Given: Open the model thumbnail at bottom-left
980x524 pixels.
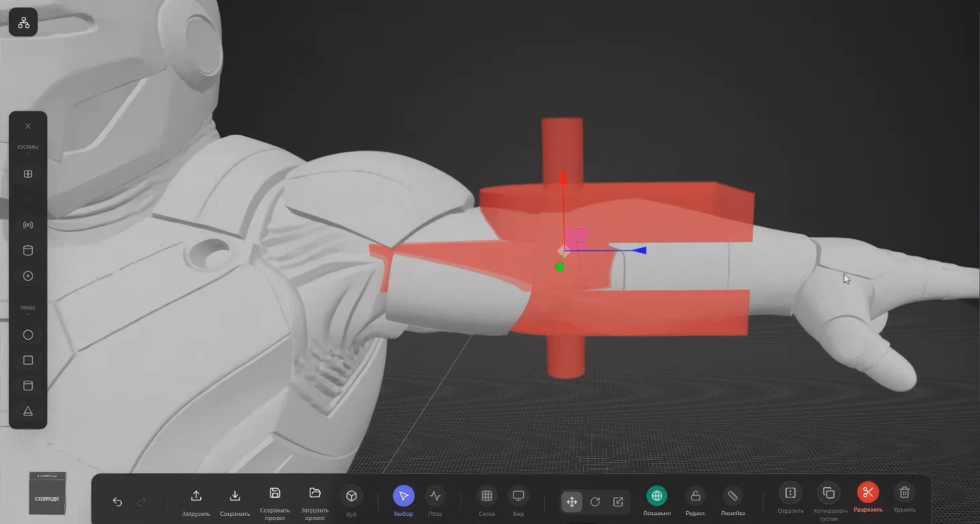Looking at the screenshot, I should click(x=47, y=493).
